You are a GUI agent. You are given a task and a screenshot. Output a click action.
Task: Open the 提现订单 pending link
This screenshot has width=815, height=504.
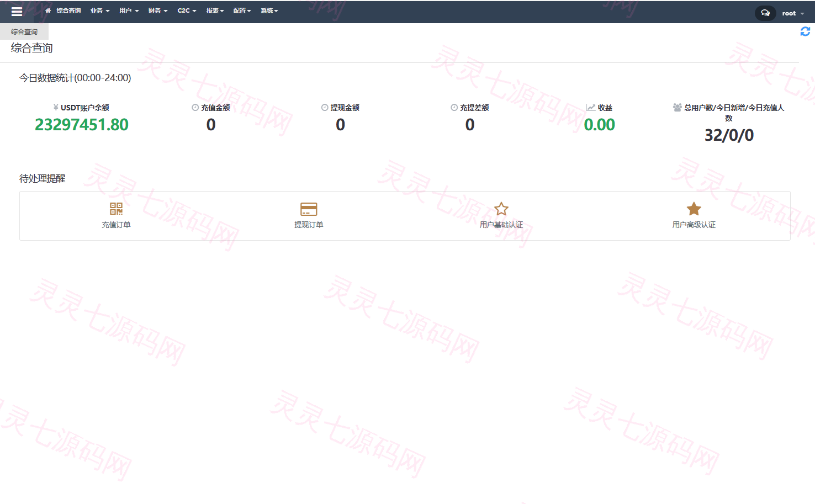[x=309, y=225]
